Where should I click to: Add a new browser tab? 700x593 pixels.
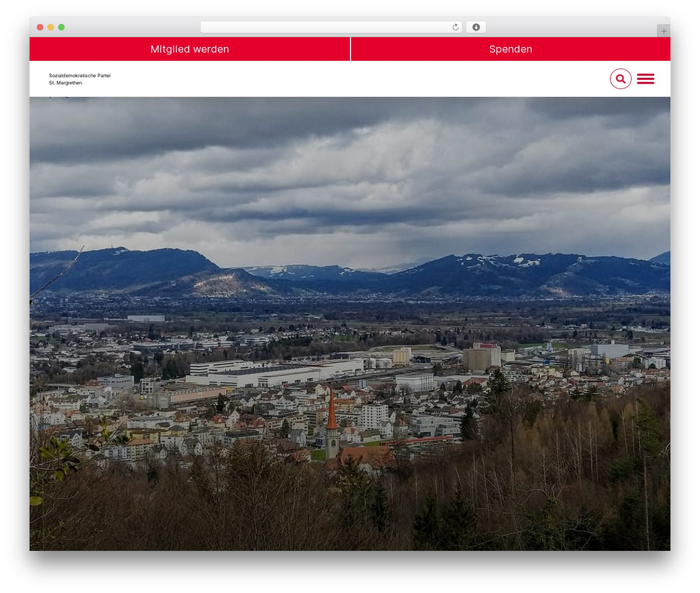664,31
